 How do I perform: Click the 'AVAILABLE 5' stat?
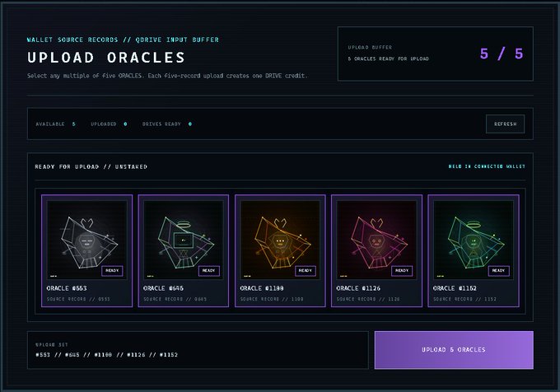pos(56,124)
